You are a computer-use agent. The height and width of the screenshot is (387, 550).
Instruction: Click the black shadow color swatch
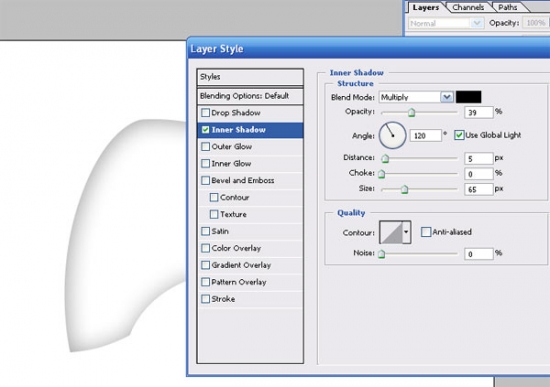[469, 97]
